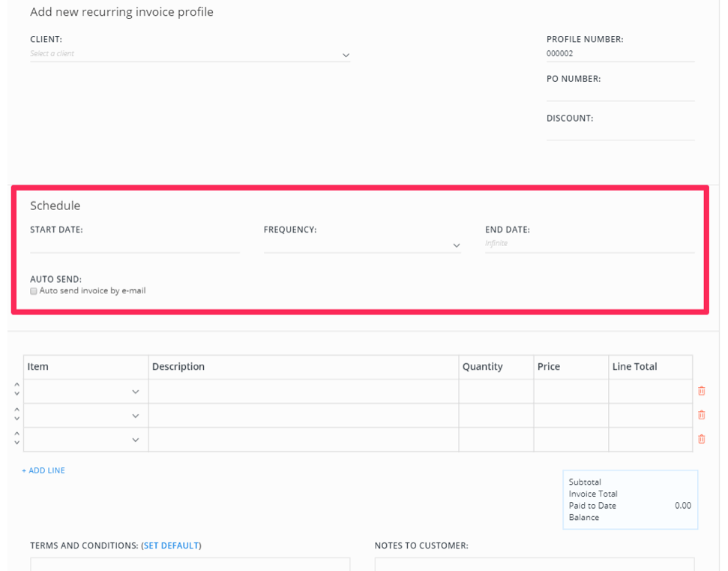Click the SET DEFAULT terms link
The image size is (728, 571).
pos(172,545)
